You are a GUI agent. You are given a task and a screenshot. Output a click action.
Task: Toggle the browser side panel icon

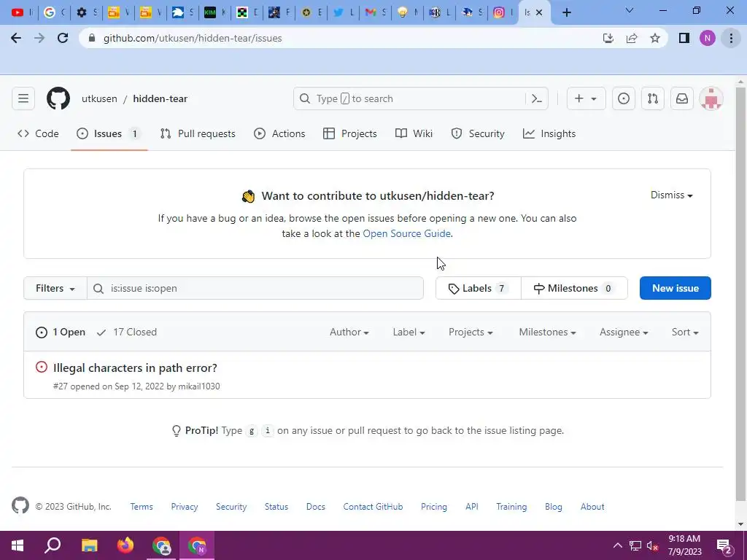[x=684, y=38]
